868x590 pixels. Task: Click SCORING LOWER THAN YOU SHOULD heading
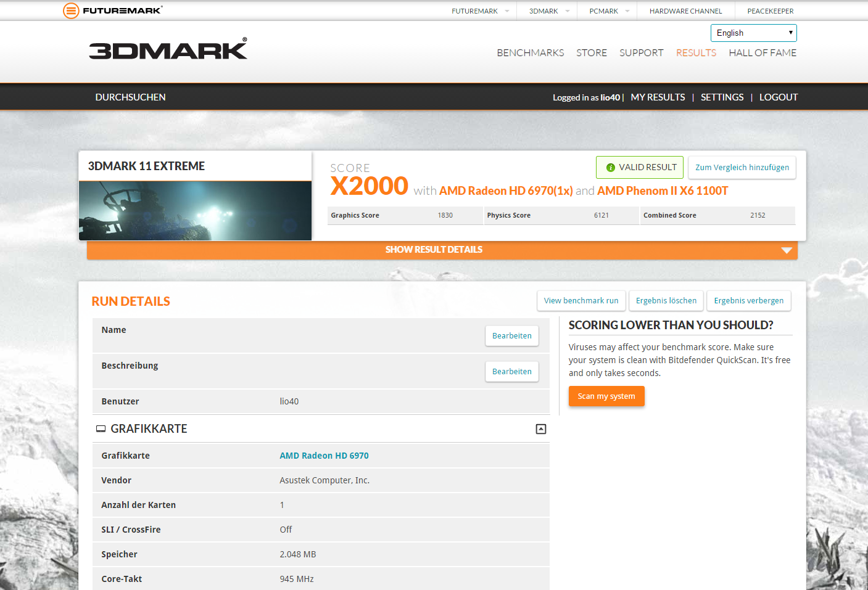(671, 325)
